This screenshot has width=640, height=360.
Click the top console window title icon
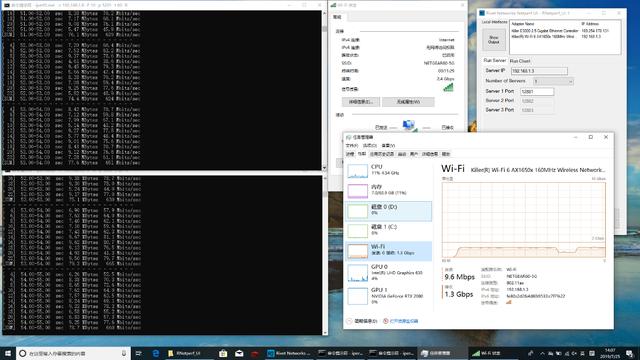(x=7, y=5)
